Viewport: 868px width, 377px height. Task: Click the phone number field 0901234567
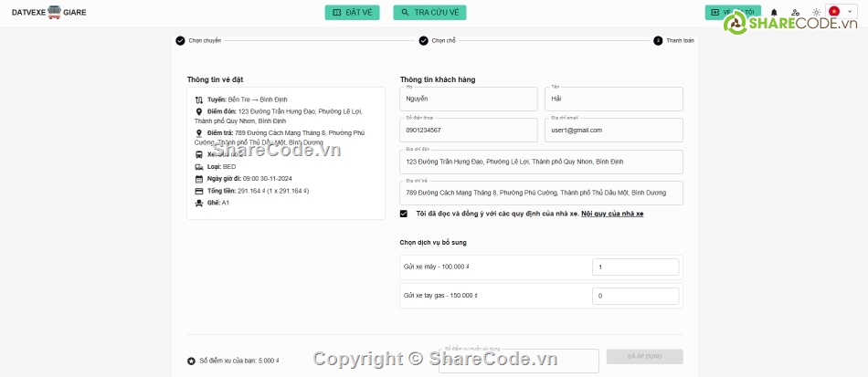pos(469,130)
